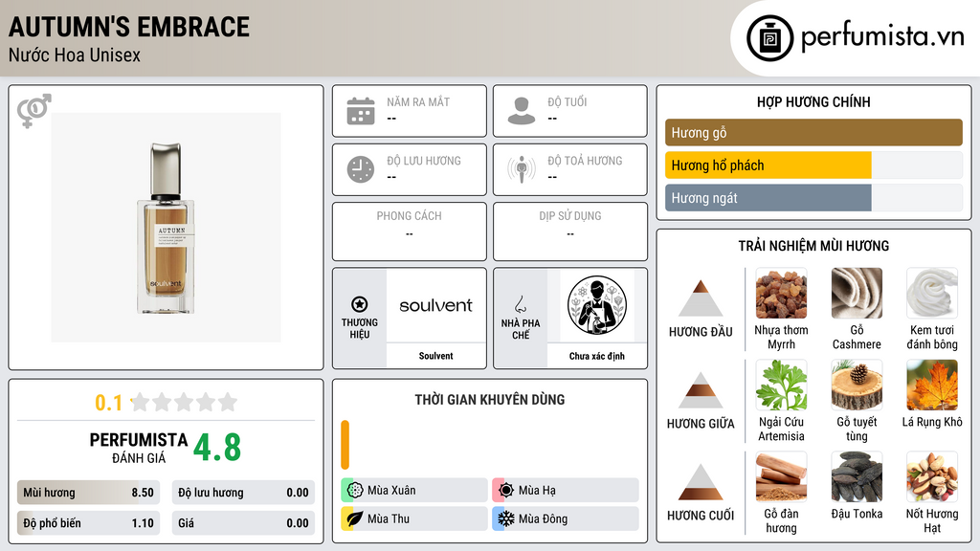The image size is (980, 551).
Task: Click the Giá 0.00 score row
Action: (243, 523)
